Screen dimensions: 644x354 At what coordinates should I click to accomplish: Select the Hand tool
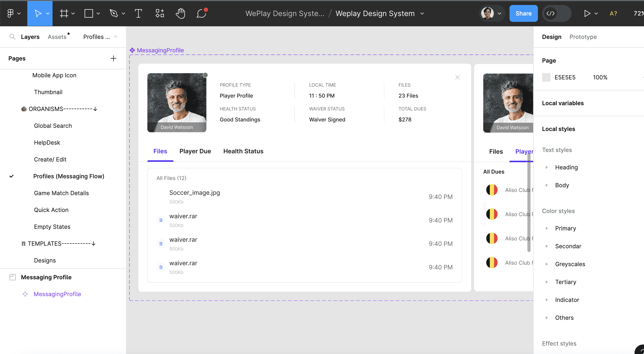[180, 13]
